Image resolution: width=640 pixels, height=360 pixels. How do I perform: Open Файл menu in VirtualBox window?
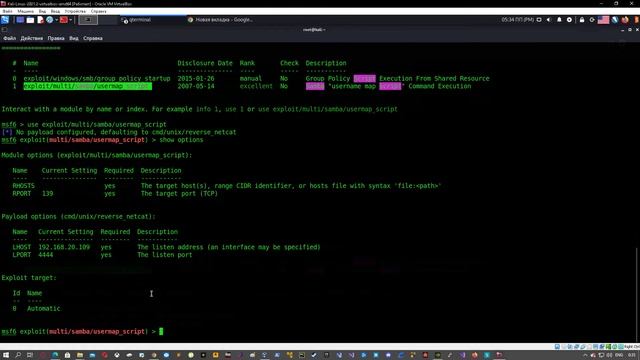pos(7,11)
